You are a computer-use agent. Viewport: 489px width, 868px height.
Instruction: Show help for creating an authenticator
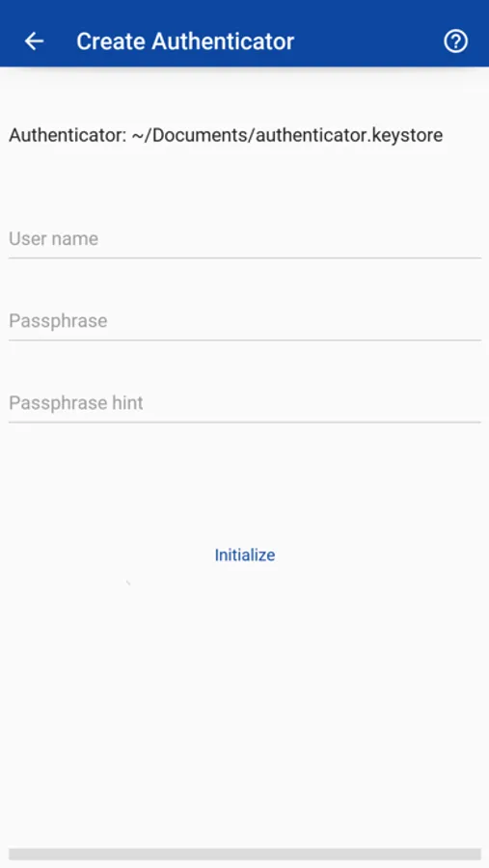click(456, 41)
